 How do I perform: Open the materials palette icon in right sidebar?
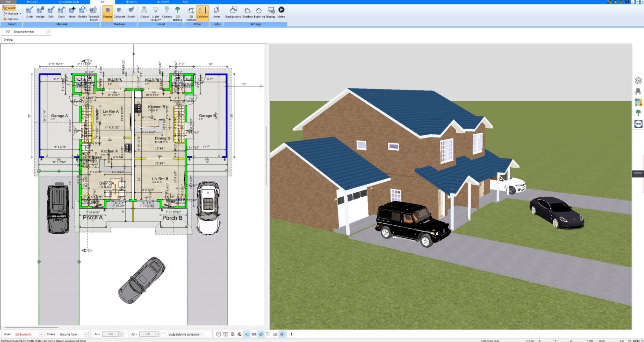point(638,102)
